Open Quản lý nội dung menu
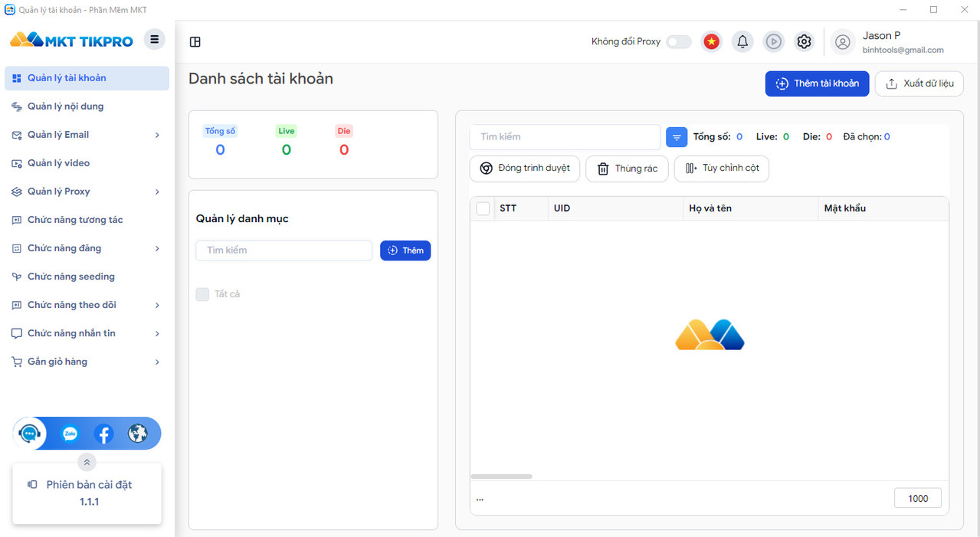The image size is (980, 537). [x=87, y=106]
